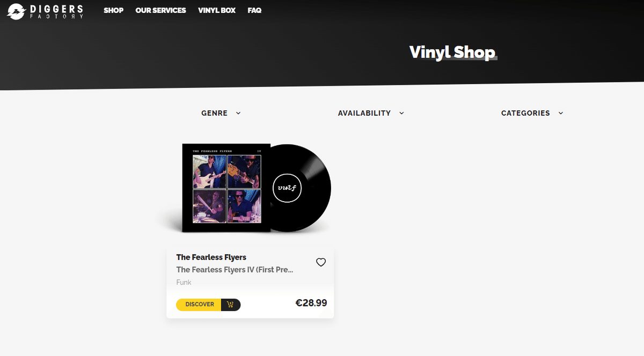The image size is (644, 356).
Task: Click the Fearless Flyers album cover art
Action: [x=226, y=188]
